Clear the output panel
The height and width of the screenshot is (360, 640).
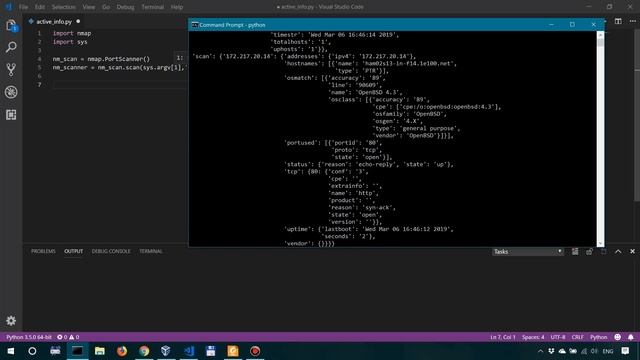pyautogui.click(x=575, y=251)
